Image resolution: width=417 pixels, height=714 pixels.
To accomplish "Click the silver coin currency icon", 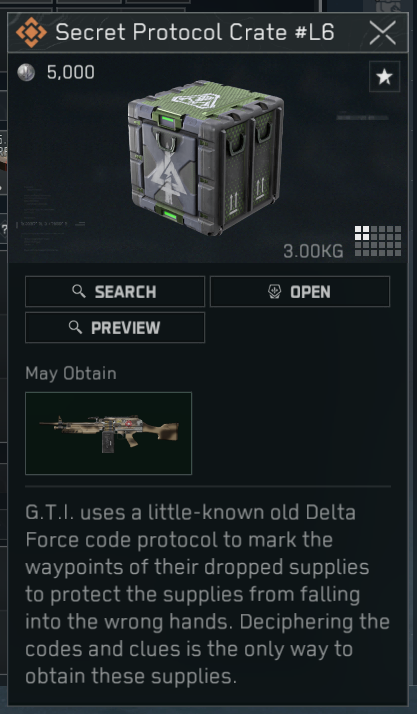I will pyautogui.click(x=26, y=72).
